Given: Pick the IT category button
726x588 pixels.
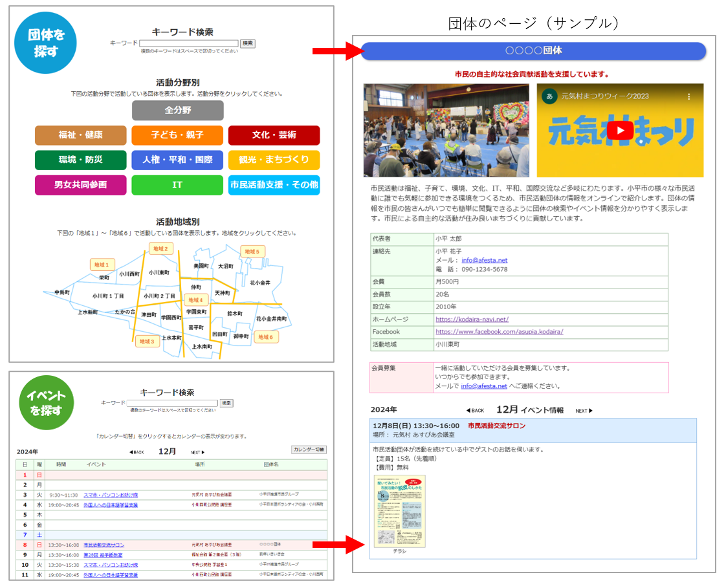Looking at the screenshot, I should (177, 185).
